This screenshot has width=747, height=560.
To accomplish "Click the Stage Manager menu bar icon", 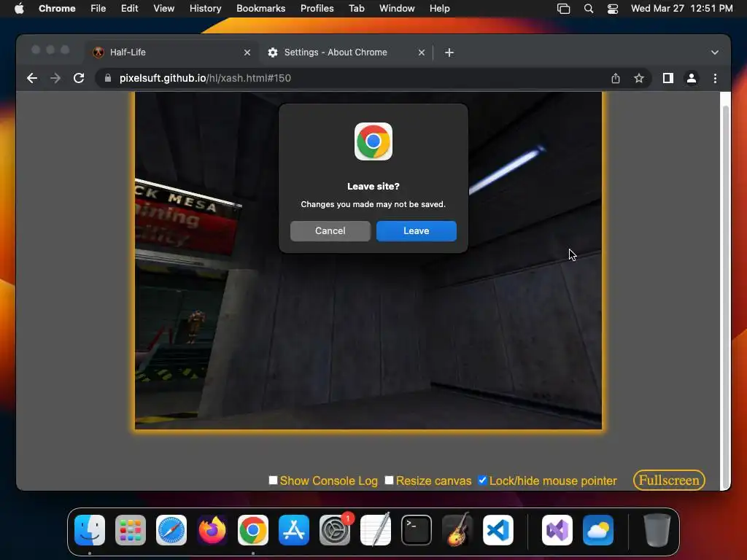I will [x=563, y=9].
